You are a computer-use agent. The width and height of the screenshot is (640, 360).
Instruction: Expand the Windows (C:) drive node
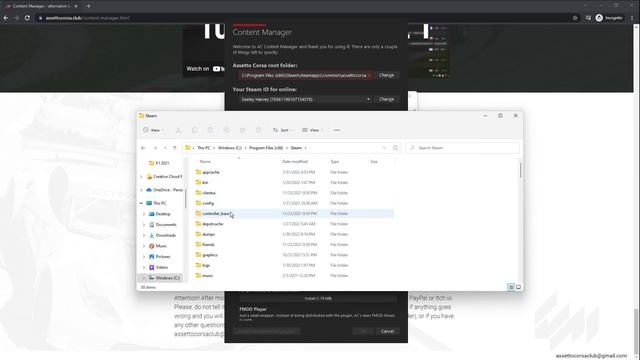tap(144, 278)
